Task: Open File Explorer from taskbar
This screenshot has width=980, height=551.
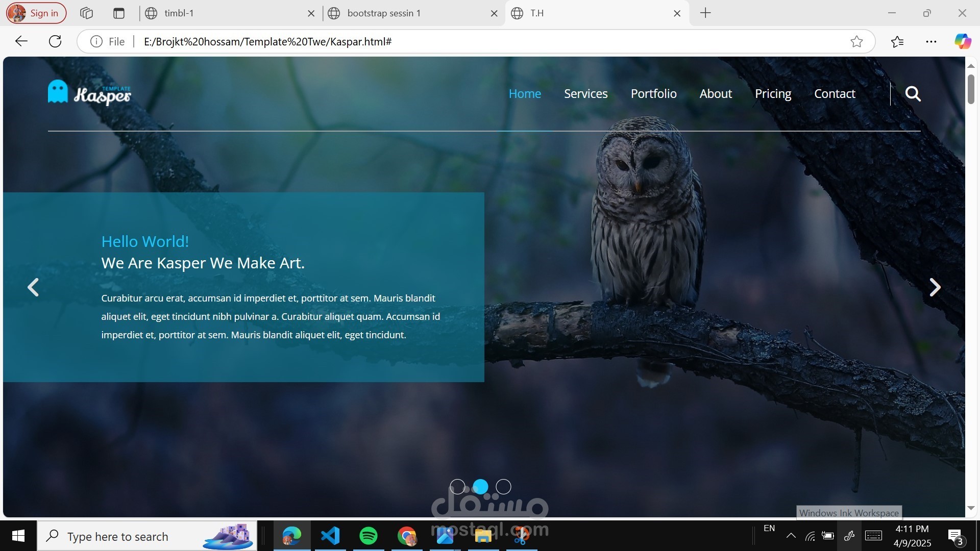Action: point(483,536)
